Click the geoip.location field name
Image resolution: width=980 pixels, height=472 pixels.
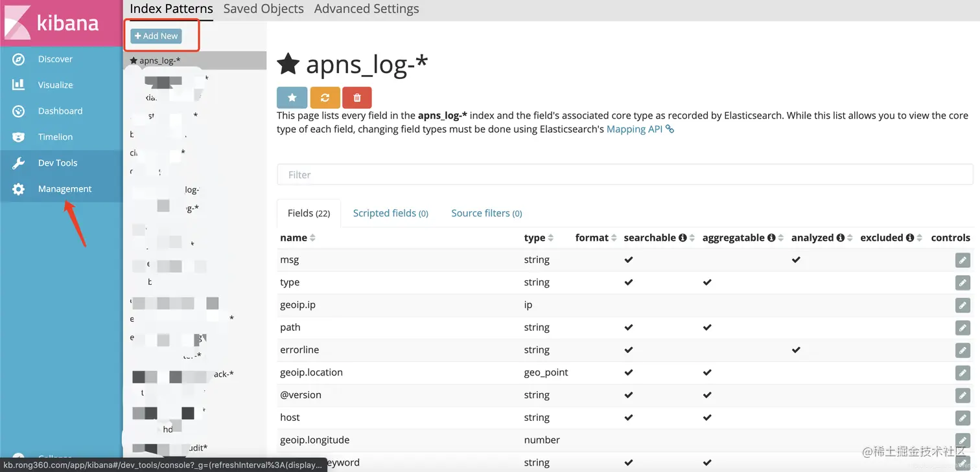point(311,372)
